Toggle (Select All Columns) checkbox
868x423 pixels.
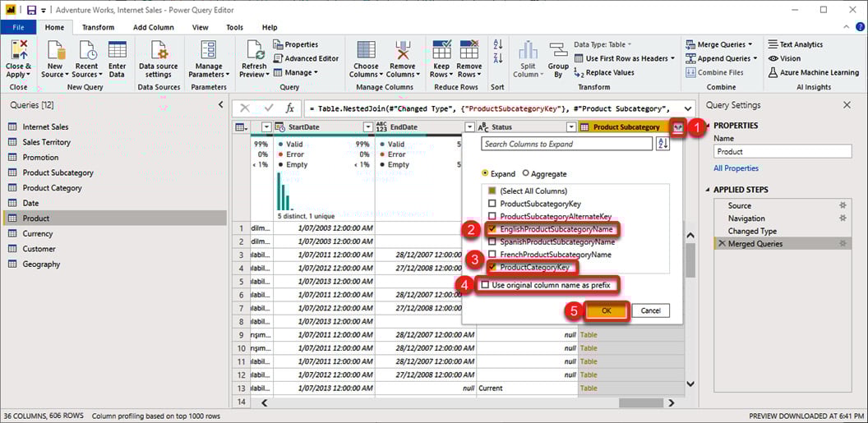(x=492, y=191)
